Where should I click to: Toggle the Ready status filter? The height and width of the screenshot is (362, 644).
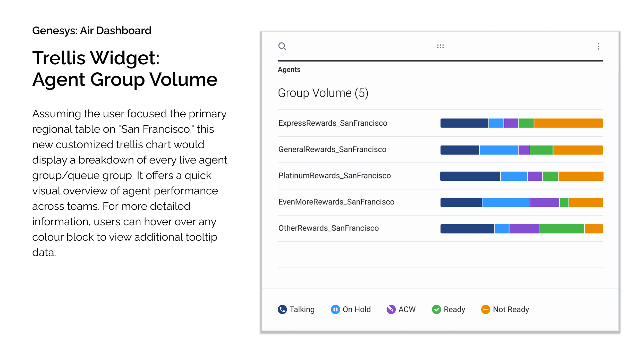(x=454, y=309)
